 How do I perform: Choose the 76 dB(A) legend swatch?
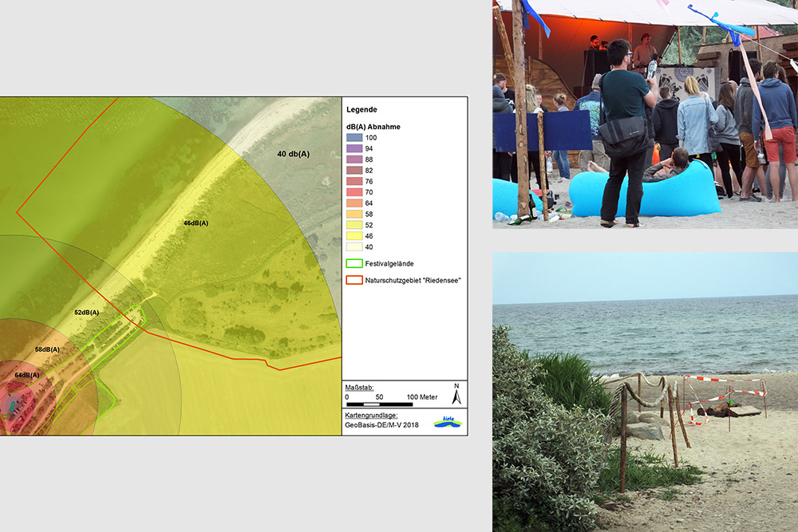(354, 181)
